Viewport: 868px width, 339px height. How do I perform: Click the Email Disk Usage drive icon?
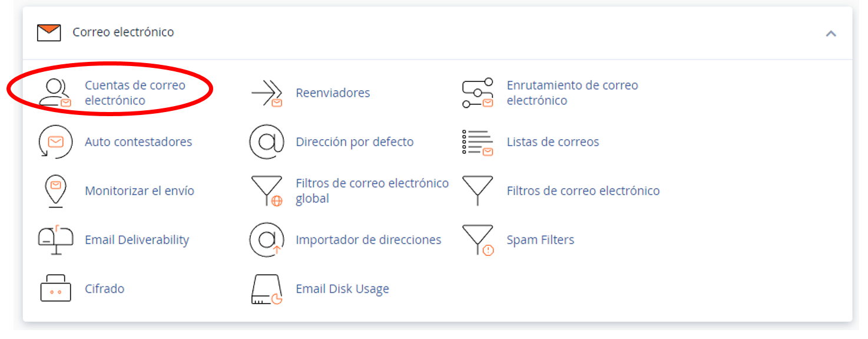[x=267, y=289]
